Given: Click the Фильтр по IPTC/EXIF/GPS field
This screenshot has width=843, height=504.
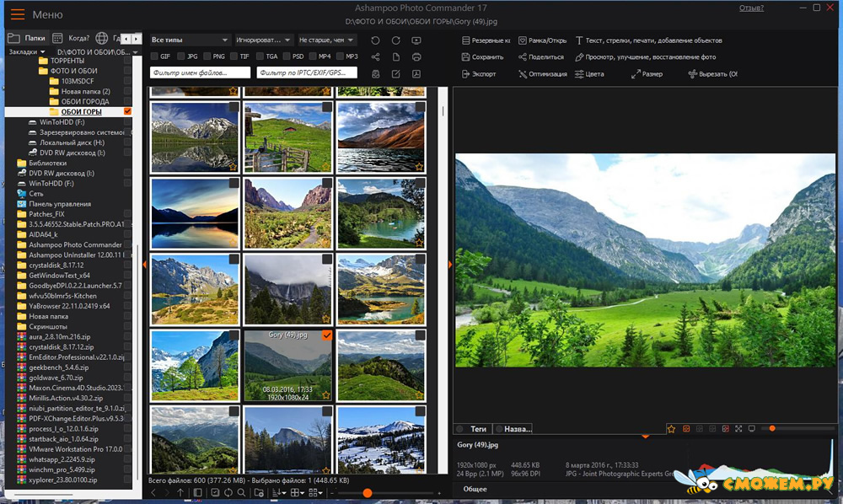Looking at the screenshot, I should point(307,72).
